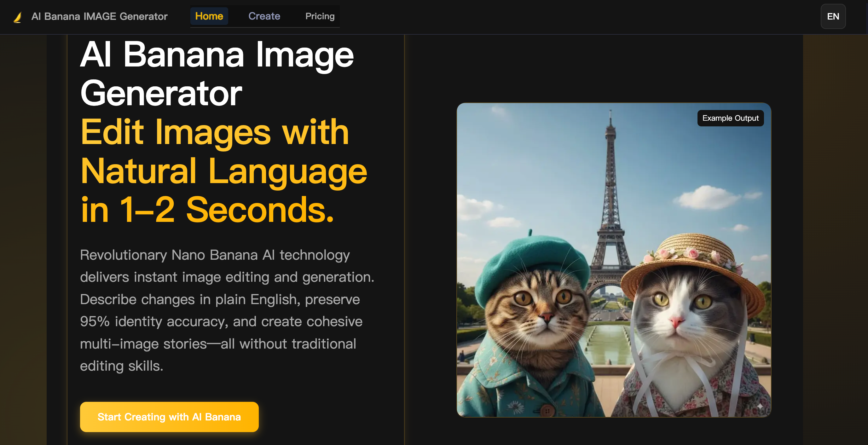The image size is (868, 445).
Task: Open the Create tab
Action: [x=264, y=16]
